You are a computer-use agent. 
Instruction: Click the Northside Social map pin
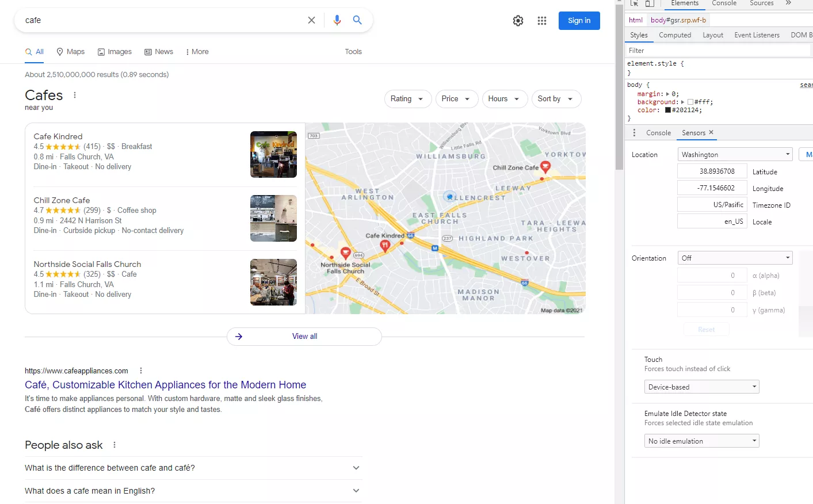pyautogui.click(x=346, y=253)
